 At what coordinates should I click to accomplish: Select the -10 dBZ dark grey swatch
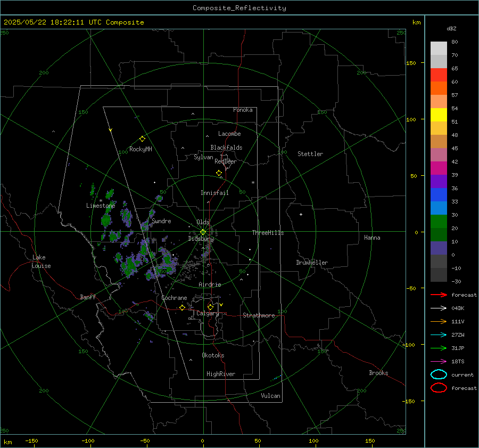coord(439,261)
